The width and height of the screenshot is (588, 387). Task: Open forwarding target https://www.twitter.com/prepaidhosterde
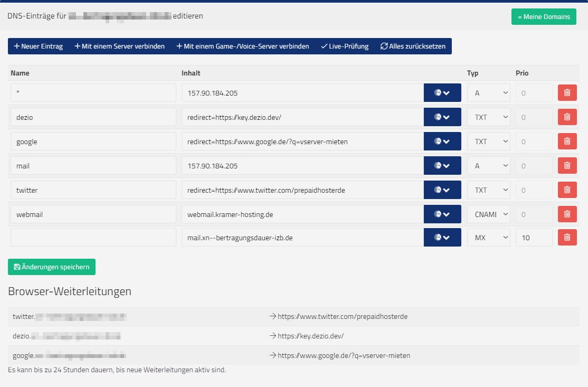pos(343,316)
